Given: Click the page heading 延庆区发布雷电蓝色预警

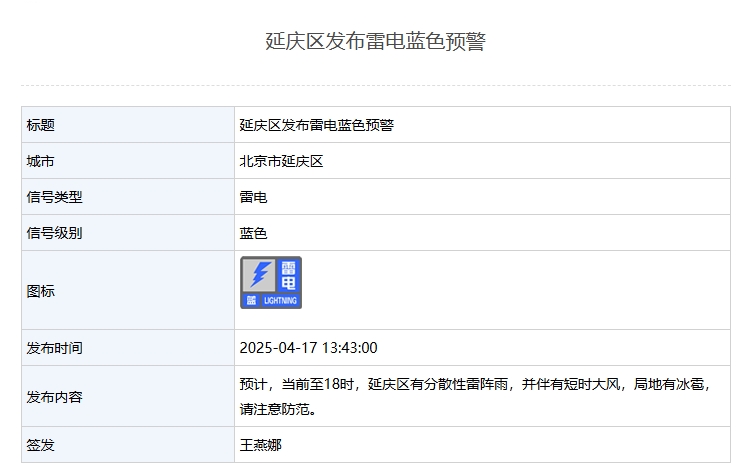Looking at the screenshot, I should [x=375, y=41].
